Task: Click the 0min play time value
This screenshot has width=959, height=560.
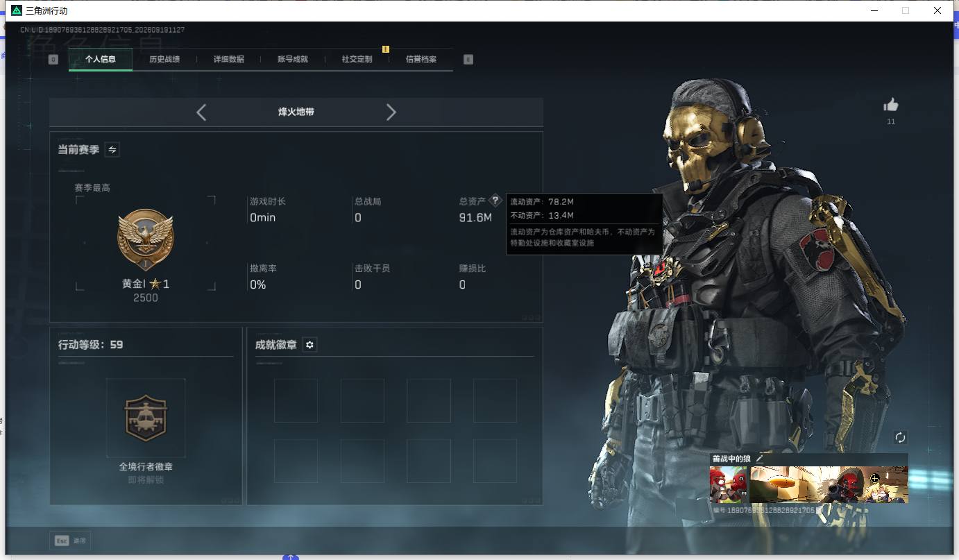Action: click(263, 218)
